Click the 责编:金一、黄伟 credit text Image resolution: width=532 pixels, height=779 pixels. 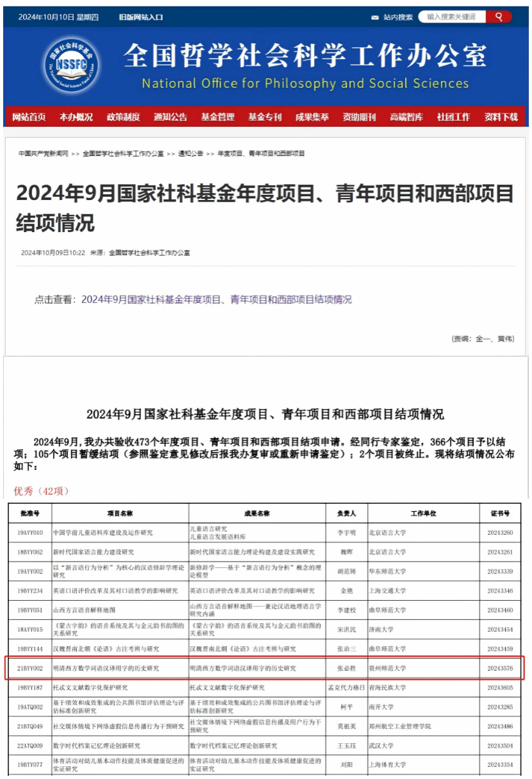coord(483,339)
